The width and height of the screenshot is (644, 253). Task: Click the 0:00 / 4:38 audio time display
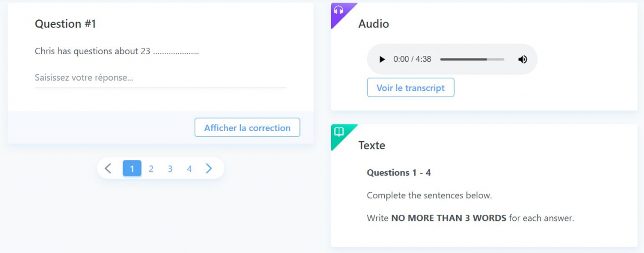(x=412, y=59)
